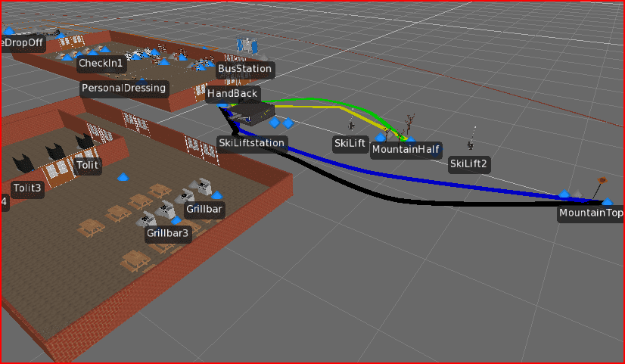Select the MountainHalf label
The width and height of the screenshot is (625, 364).
click(x=406, y=149)
